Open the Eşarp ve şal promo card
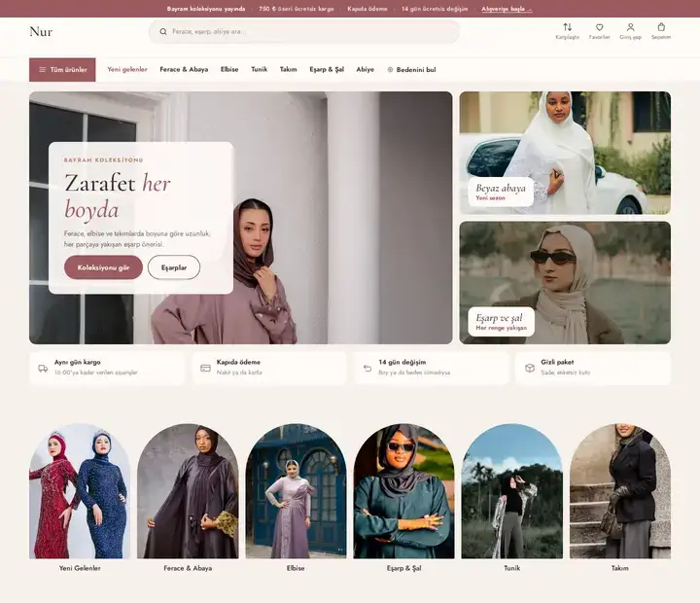 pyautogui.click(x=565, y=283)
